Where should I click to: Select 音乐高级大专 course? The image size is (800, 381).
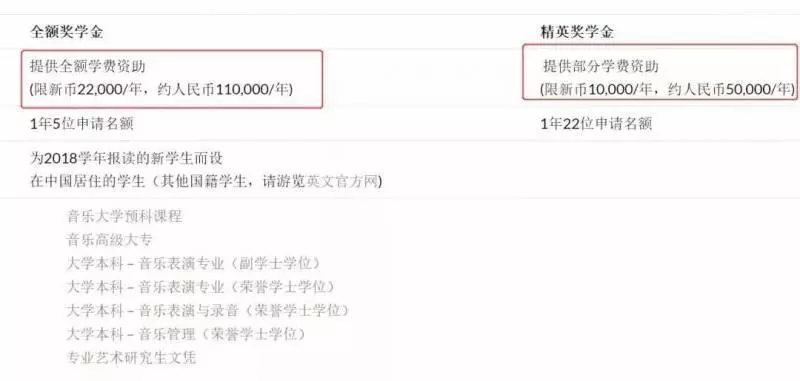pyautogui.click(x=109, y=240)
